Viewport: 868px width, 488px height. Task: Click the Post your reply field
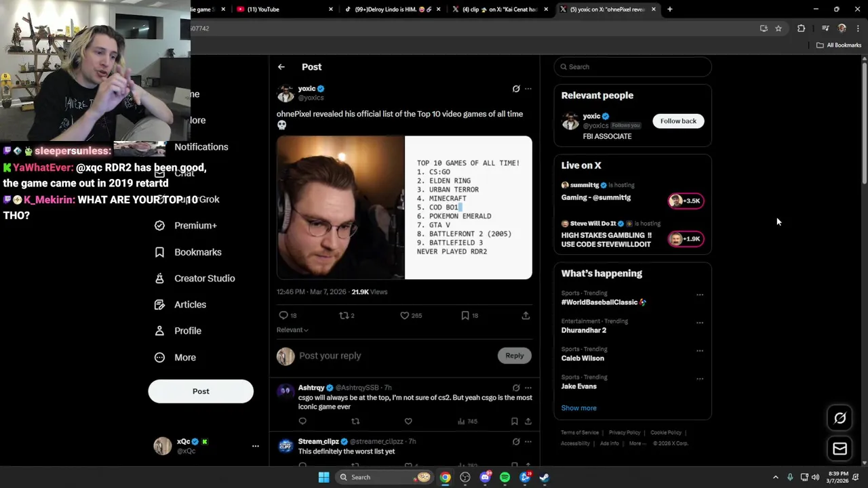[x=397, y=356]
